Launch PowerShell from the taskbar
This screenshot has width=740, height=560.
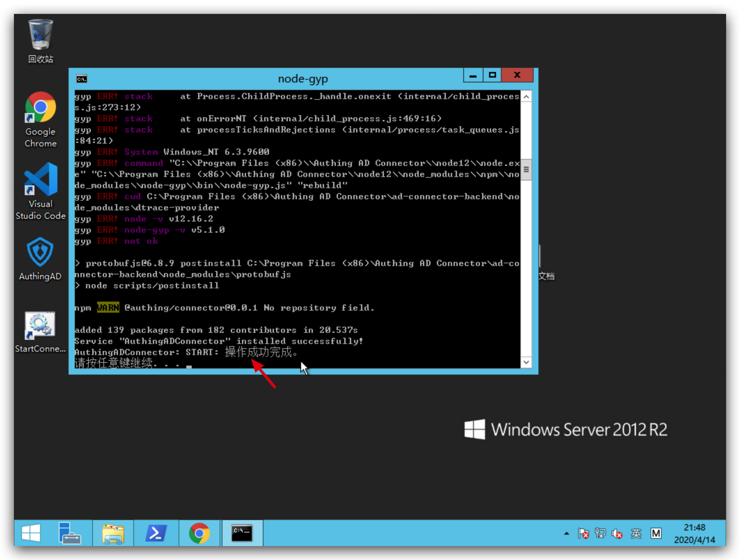click(156, 533)
